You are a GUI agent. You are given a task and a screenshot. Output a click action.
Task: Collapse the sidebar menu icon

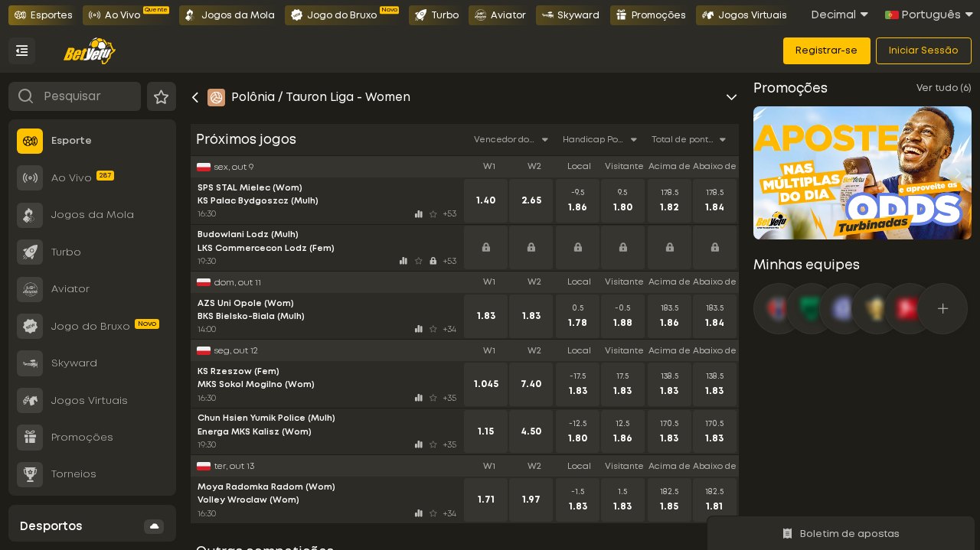21,50
